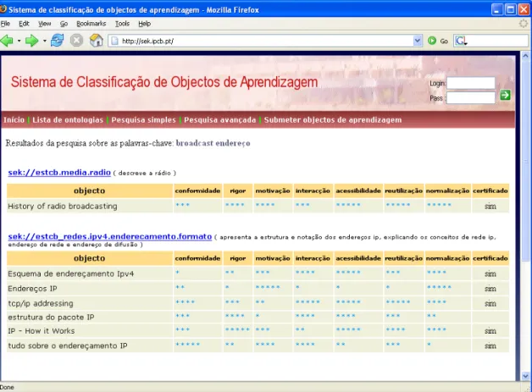This screenshot has width=532, height=392.
Task: Click the page icon in the address bar
Action: tap(115, 41)
